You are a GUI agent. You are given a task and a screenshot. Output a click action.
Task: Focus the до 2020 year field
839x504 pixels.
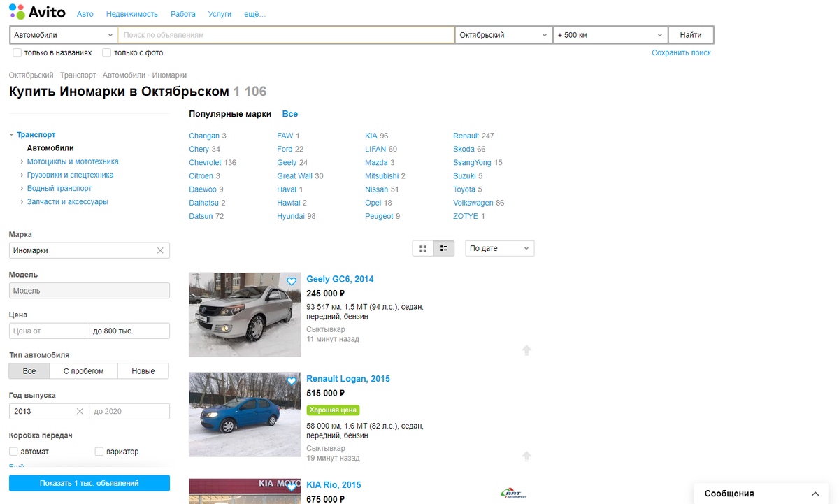tap(129, 411)
